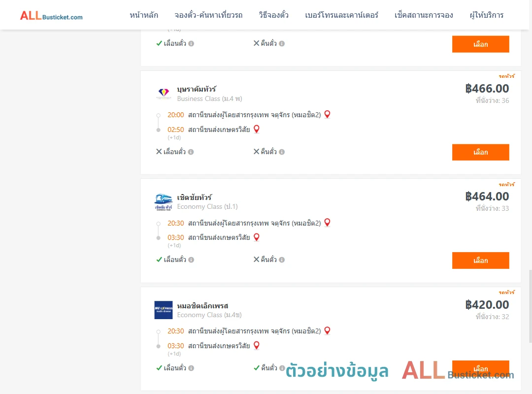
Task: Open เช็คสถานะการจอง menu item
Action: coord(424,15)
